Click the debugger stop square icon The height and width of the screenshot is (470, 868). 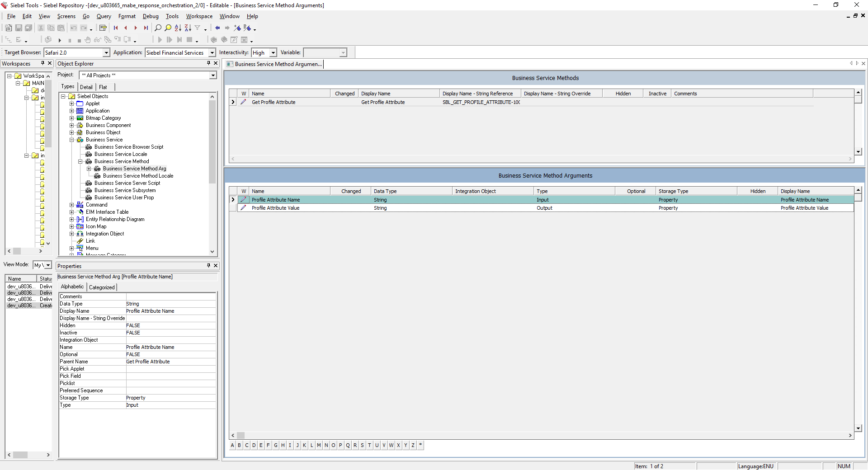point(79,40)
